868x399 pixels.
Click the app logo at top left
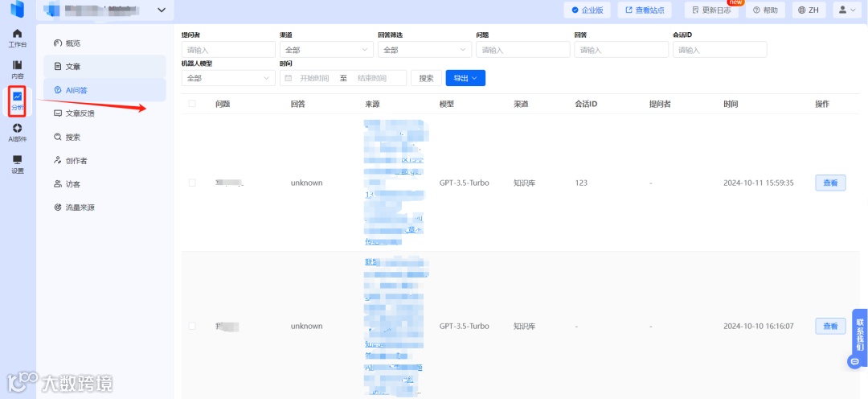(17, 10)
